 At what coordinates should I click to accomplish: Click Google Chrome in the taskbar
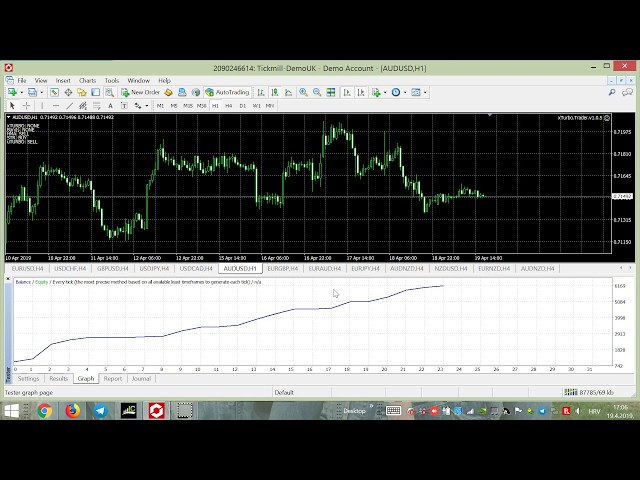click(x=45, y=410)
